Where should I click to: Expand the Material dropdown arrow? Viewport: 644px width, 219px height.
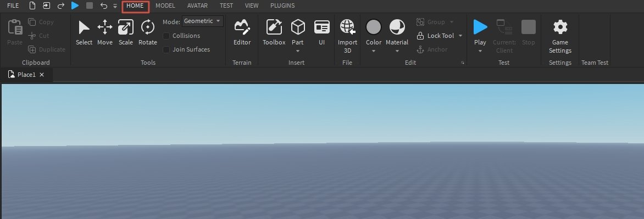point(397,51)
